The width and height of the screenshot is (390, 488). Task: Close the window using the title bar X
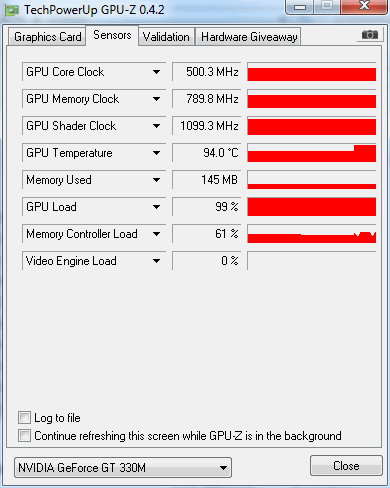point(364,6)
